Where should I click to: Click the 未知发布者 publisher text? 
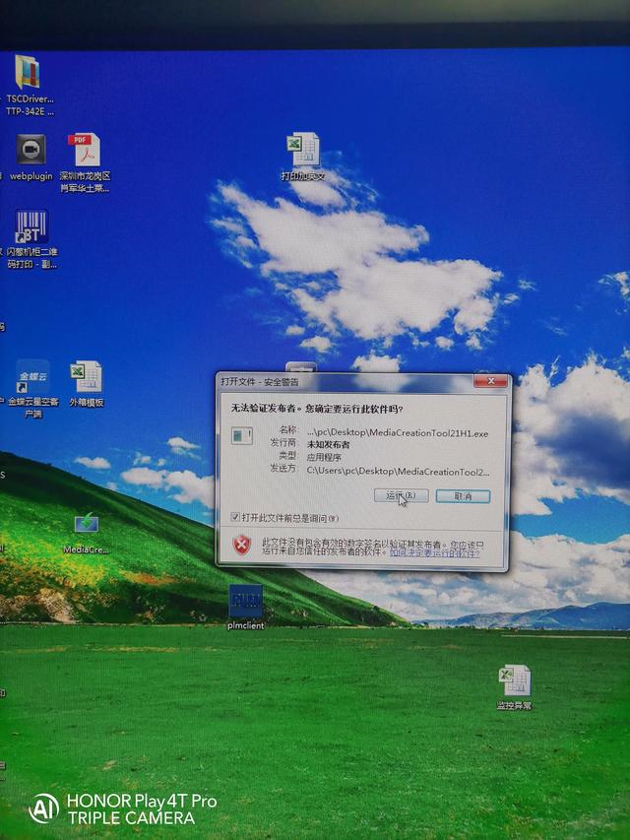click(x=329, y=445)
